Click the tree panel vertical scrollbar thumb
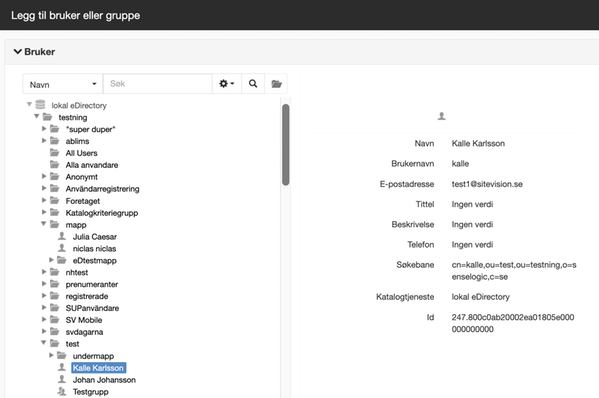This screenshot has height=398, width=599. coord(285,144)
